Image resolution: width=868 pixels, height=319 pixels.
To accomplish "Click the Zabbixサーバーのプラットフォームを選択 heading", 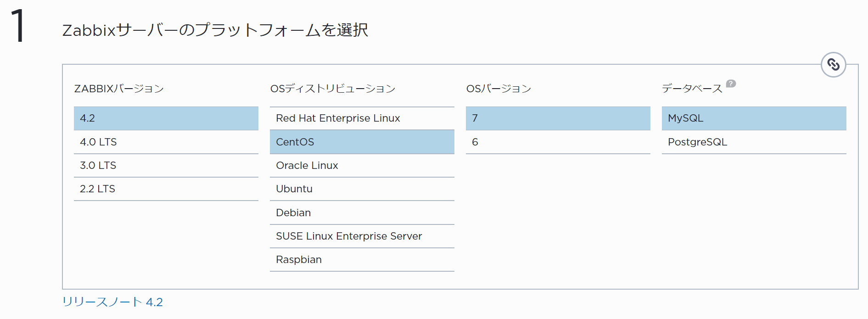I will point(215,30).
